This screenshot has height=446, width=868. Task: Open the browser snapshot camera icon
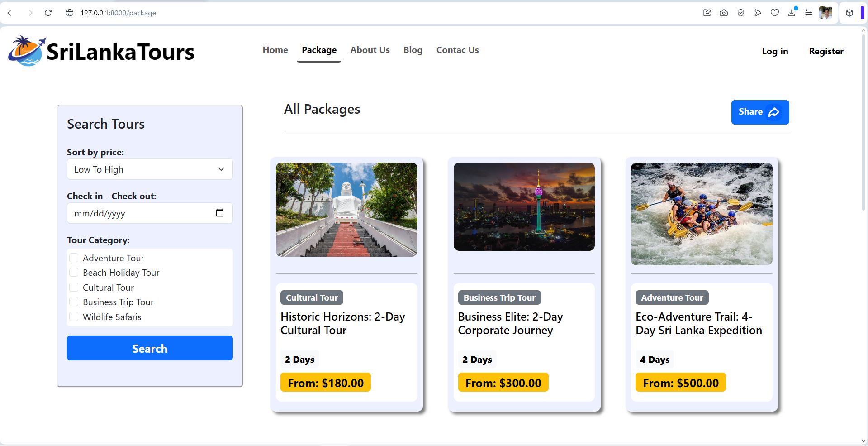[x=724, y=13]
